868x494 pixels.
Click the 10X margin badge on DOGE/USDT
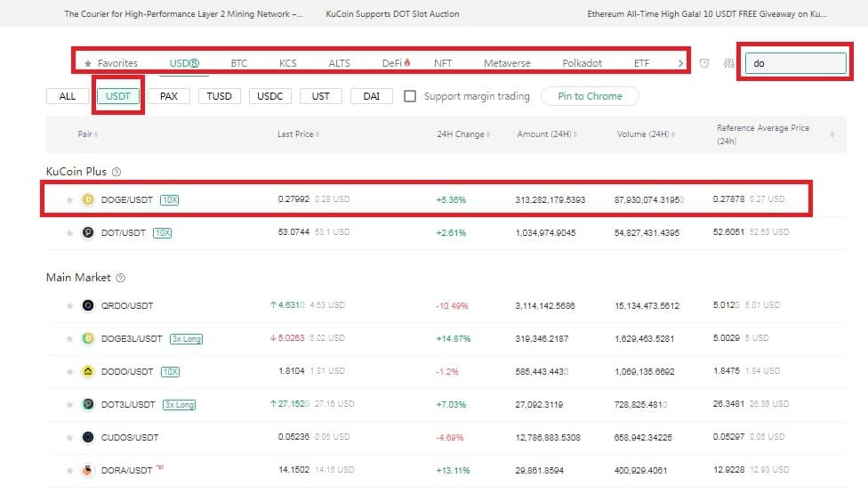[169, 200]
